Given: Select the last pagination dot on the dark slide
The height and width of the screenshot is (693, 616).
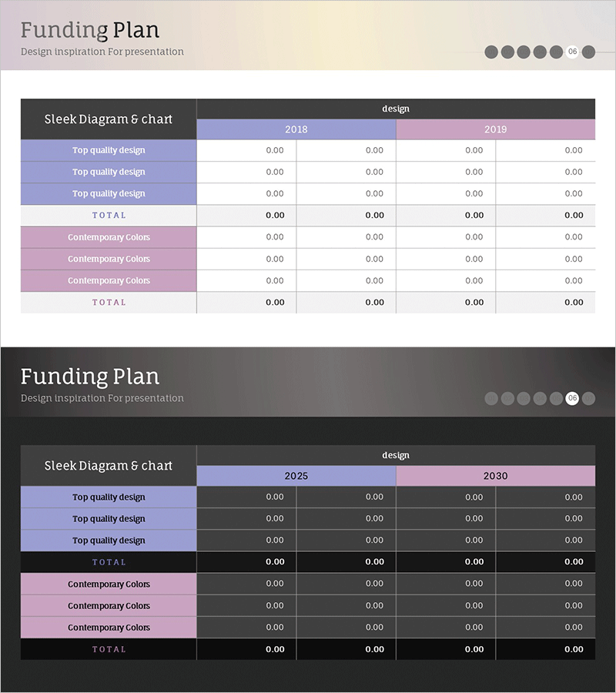Looking at the screenshot, I should pos(588,398).
